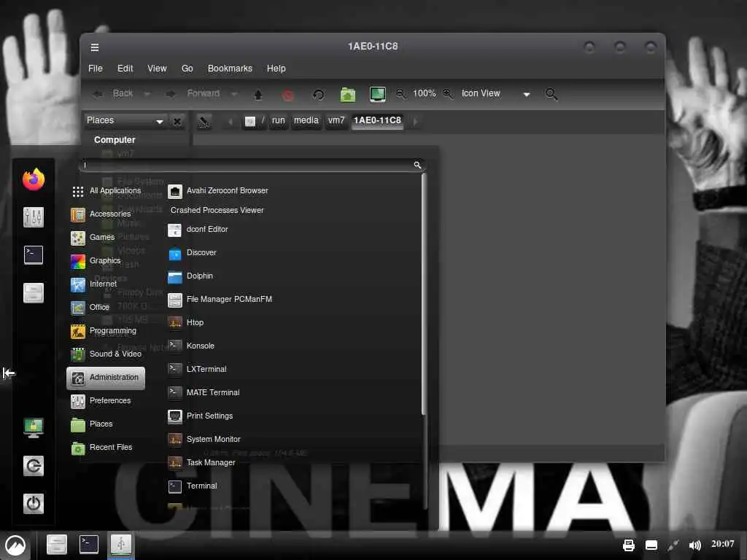Select the Office category
Image resolution: width=747 pixels, height=560 pixels.
pos(107,308)
